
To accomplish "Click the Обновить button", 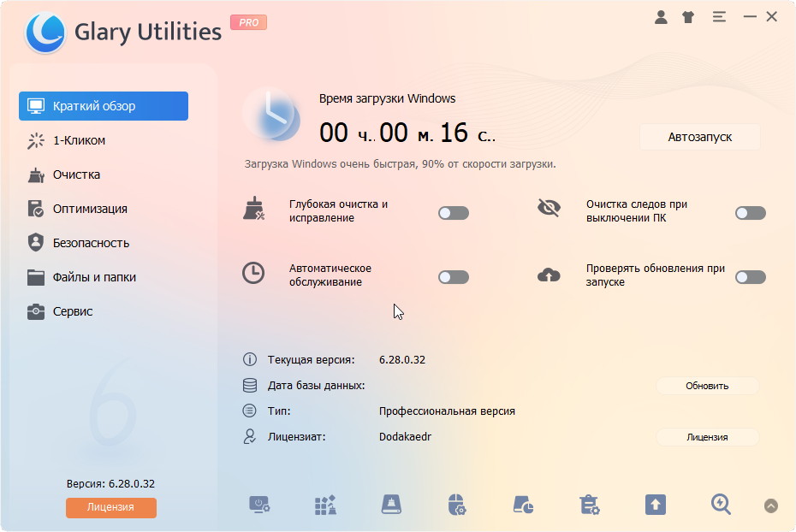I will pyautogui.click(x=707, y=386).
